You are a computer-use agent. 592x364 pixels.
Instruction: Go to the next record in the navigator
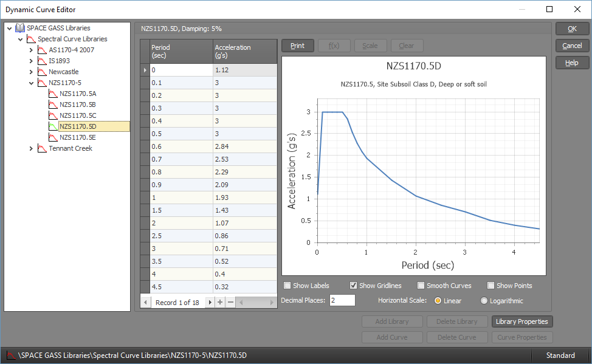(x=210, y=303)
